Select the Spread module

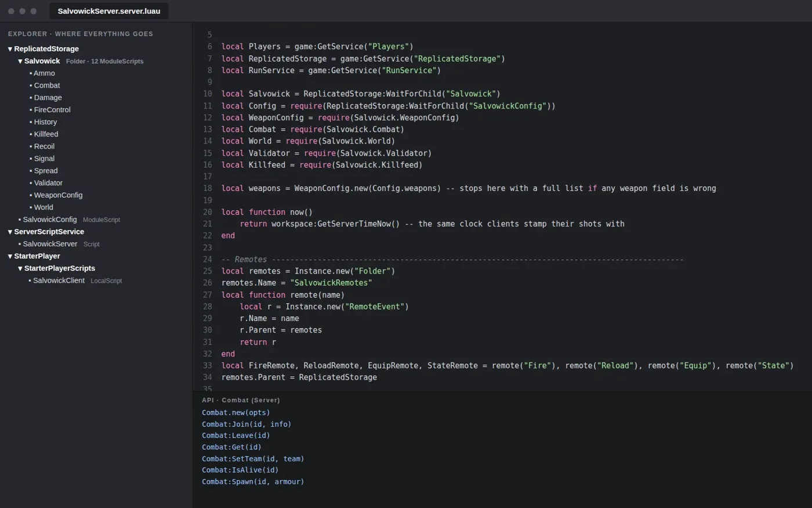pos(46,171)
